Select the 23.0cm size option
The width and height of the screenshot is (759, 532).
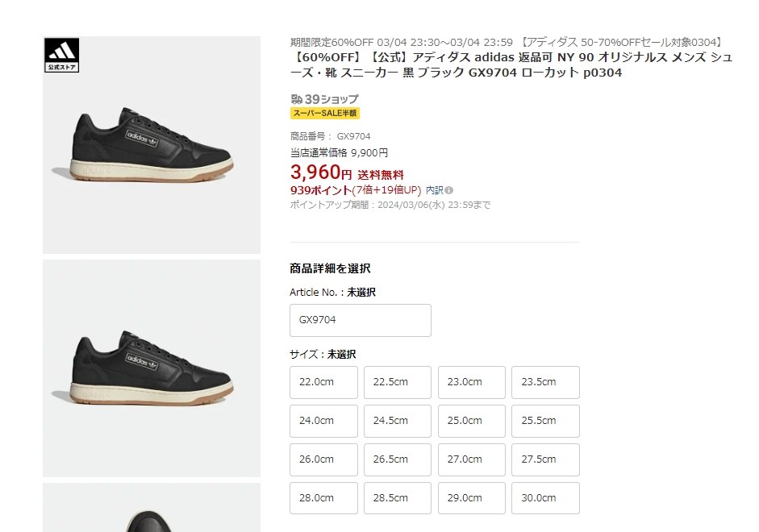(472, 382)
